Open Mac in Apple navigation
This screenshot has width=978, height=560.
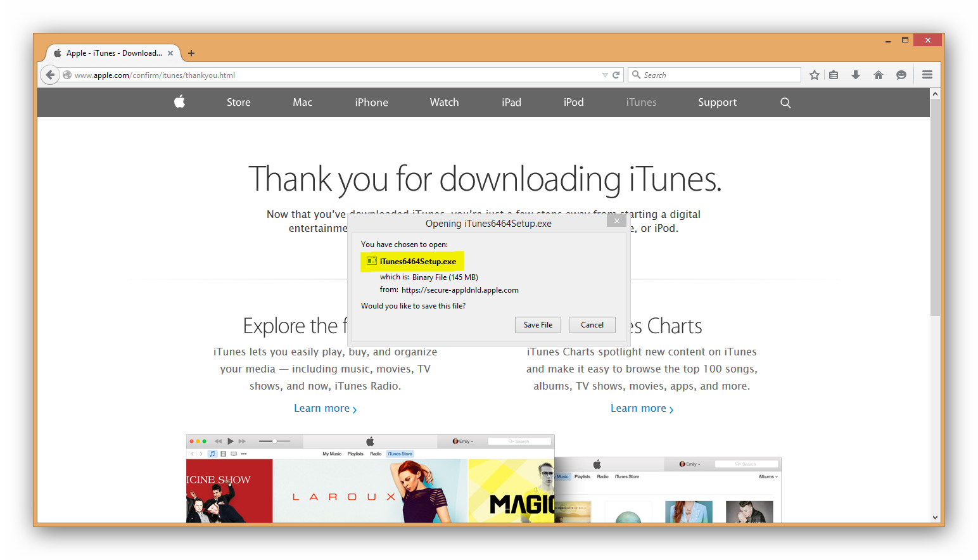[x=303, y=103]
